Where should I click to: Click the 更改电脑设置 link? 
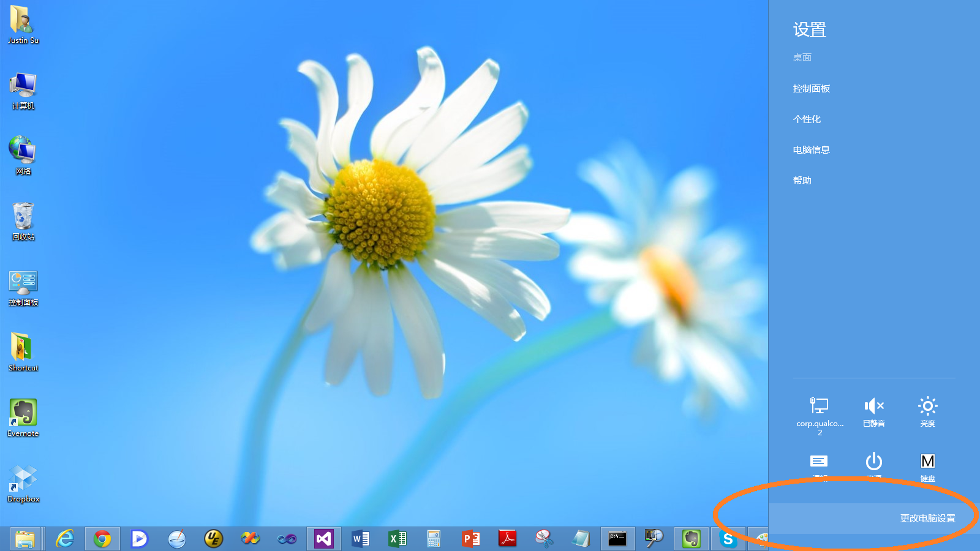[x=927, y=519]
